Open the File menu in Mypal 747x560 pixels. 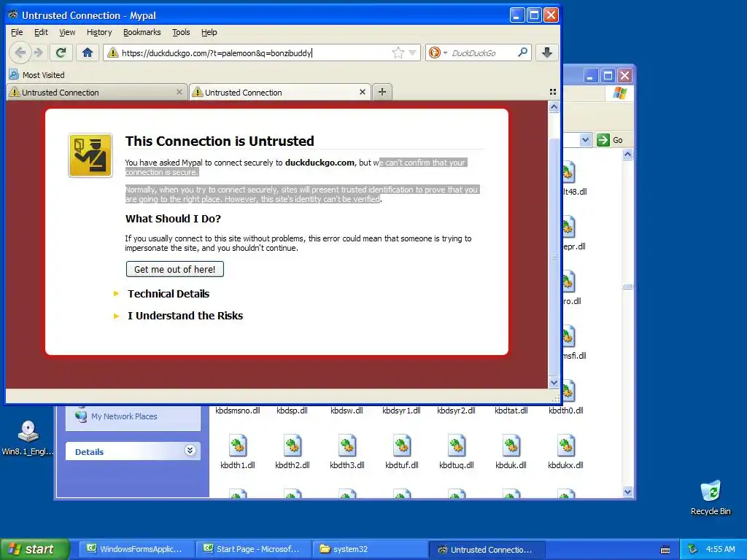pyautogui.click(x=17, y=32)
